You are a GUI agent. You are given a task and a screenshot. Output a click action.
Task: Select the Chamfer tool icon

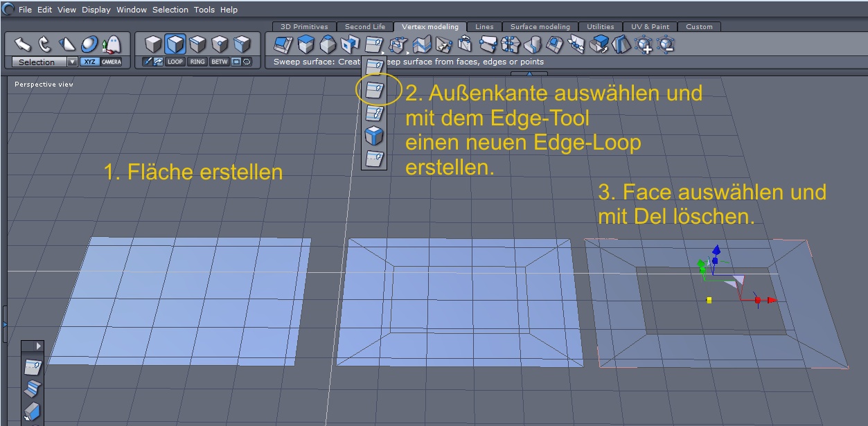(328, 45)
